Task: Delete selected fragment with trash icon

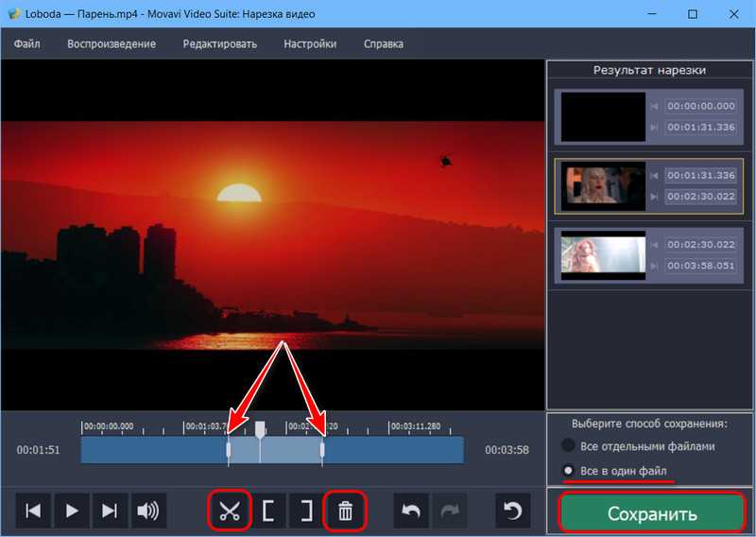Action: [345, 511]
